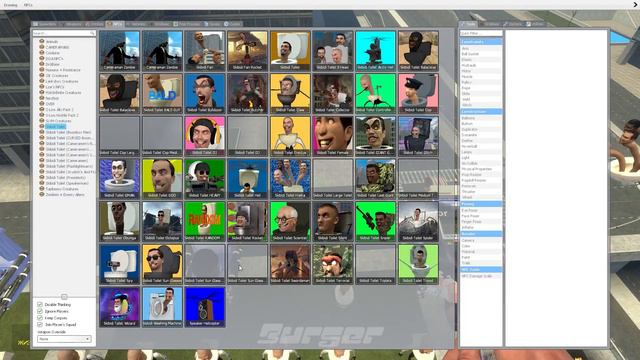Viewport: 640px width, 360px height.
Task: Open the Dupes tab
Action: [213, 24]
